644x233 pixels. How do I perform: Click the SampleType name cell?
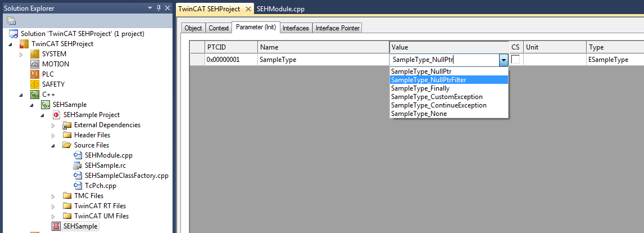pos(323,60)
